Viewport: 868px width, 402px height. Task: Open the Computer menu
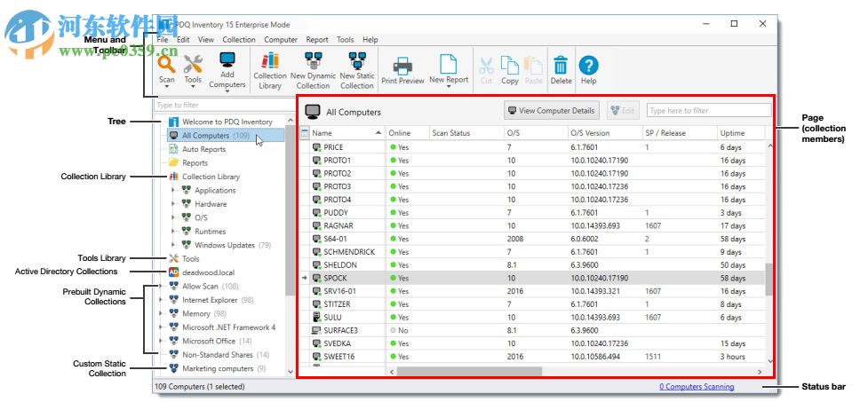(281, 40)
